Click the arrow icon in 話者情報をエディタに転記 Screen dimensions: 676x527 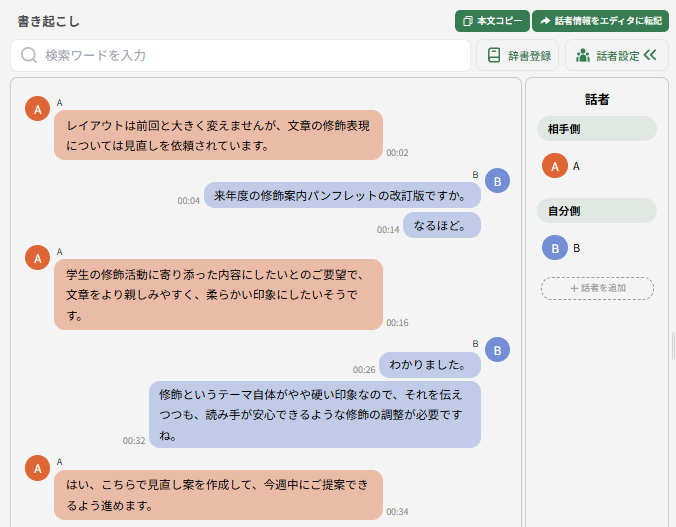tap(545, 21)
